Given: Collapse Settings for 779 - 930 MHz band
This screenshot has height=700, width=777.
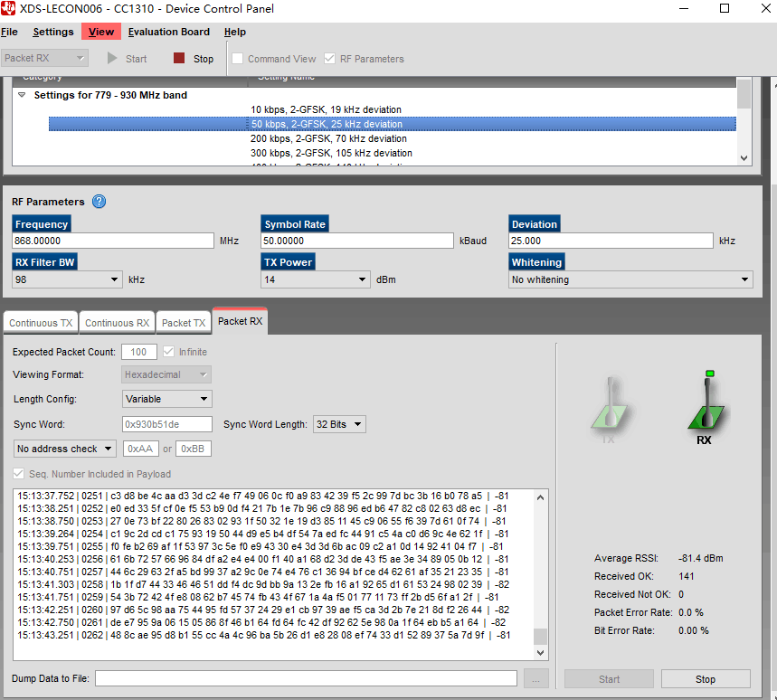Looking at the screenshot, I should [x=22, y=95].
